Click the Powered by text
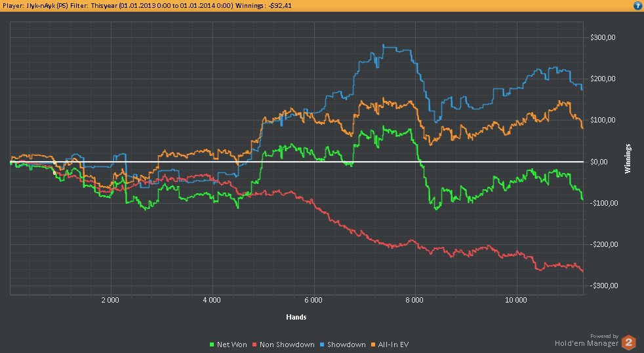Viewport: 644px width, 353px height. pyautogui.click(x=604, y=336)
